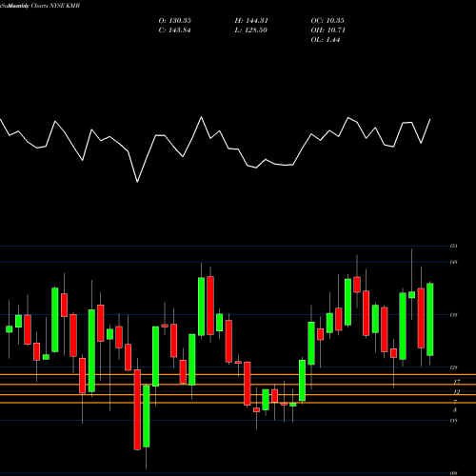Click the 'O: 130.35' open value
The width and height of the screenshot is (476, 476).
pos(175,21)
